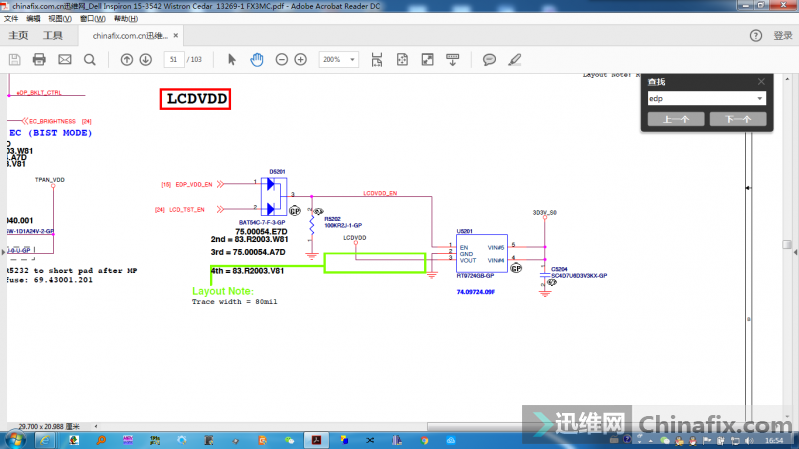This screenshot has width=799, height=449.
Task: Add a comment with speech bubble icon
Action: pyautogui.click(x=489, y=60)
